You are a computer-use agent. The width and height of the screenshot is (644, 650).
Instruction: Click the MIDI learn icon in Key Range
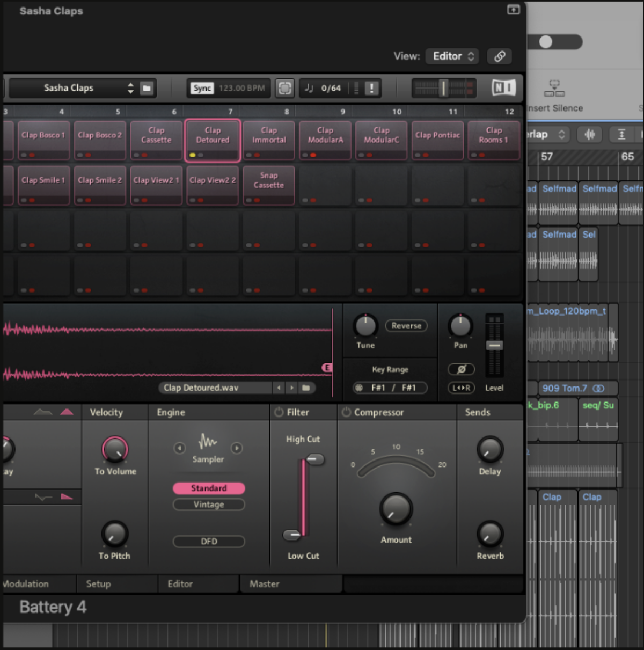pyautogui.click(x=360, y=388)
